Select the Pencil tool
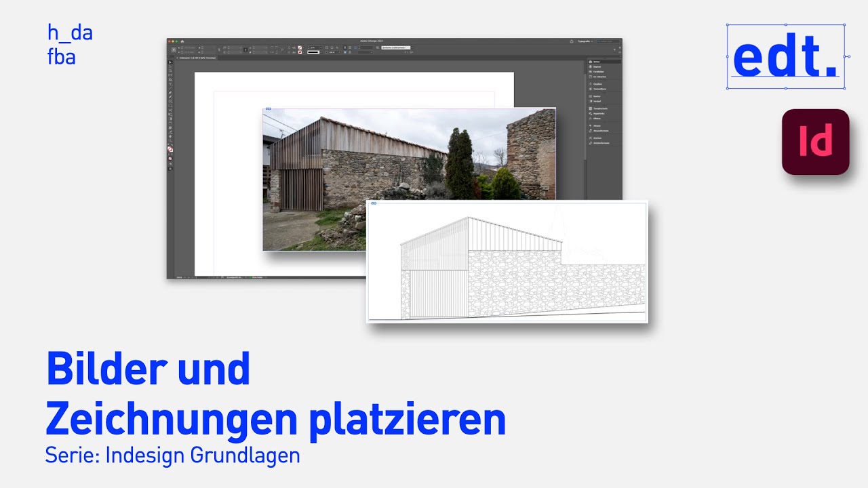Image resolution: width=868 pixels, height=488 pixels. pos(170,97)
